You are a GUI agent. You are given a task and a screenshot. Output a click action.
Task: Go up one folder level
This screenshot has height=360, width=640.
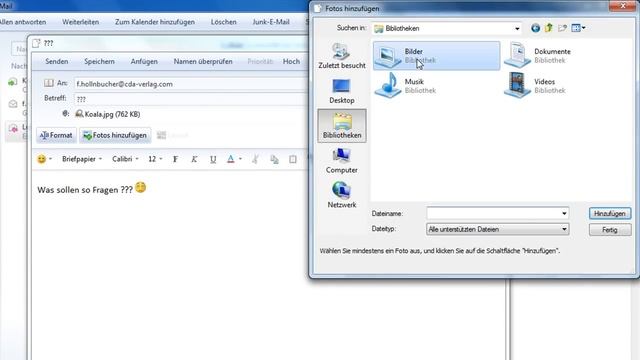click(549, 28)
